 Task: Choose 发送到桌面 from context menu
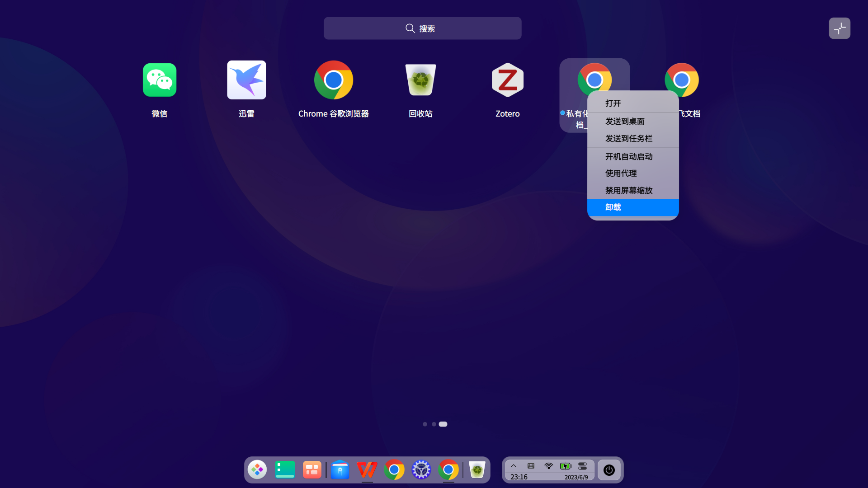(x=633, y=121)
